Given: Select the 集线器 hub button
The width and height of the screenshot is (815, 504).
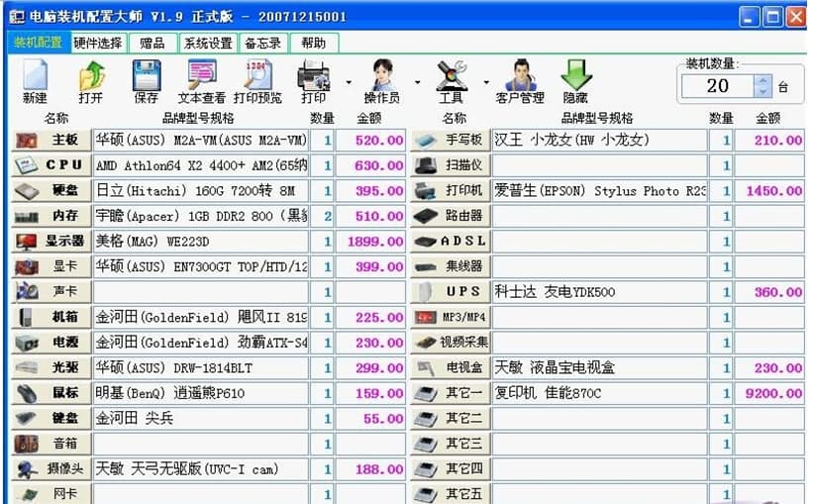Looking at the screenshot, I should tap(451, 266).
